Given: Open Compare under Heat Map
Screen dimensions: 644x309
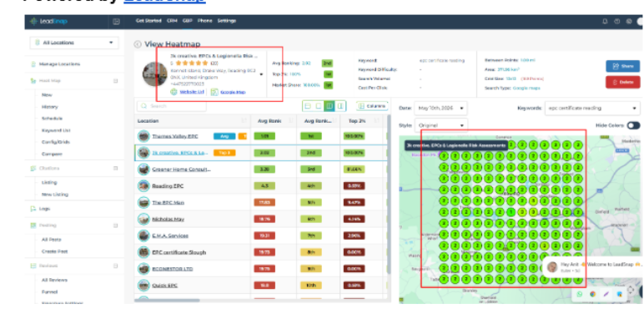Looking at the screenshot, I should coord(52,154).
